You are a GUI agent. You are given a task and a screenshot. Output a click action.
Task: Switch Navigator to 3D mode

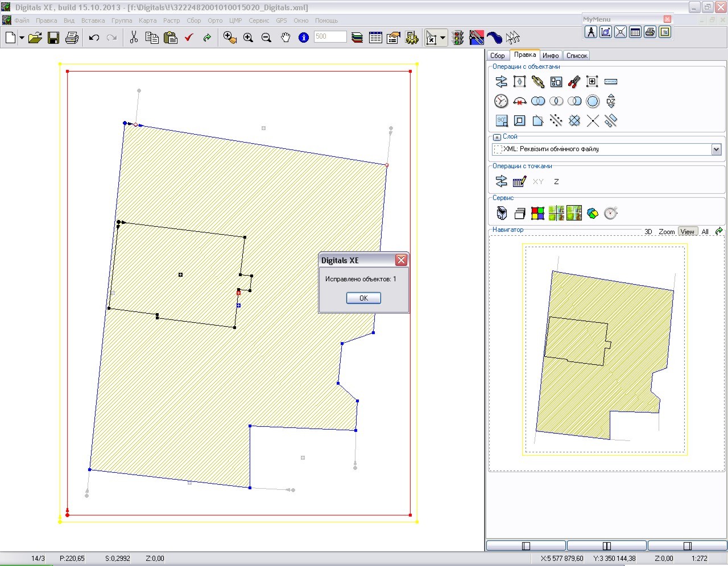point(648,232)
